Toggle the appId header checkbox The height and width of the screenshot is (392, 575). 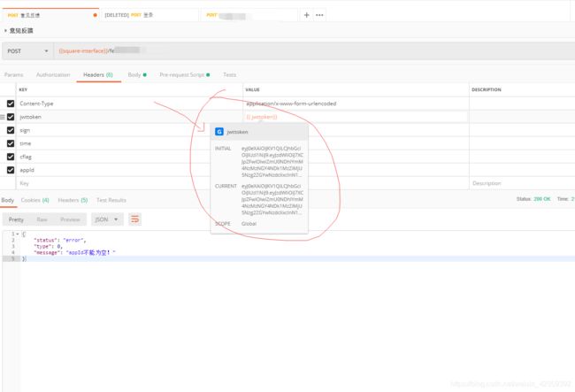[11, 170]
